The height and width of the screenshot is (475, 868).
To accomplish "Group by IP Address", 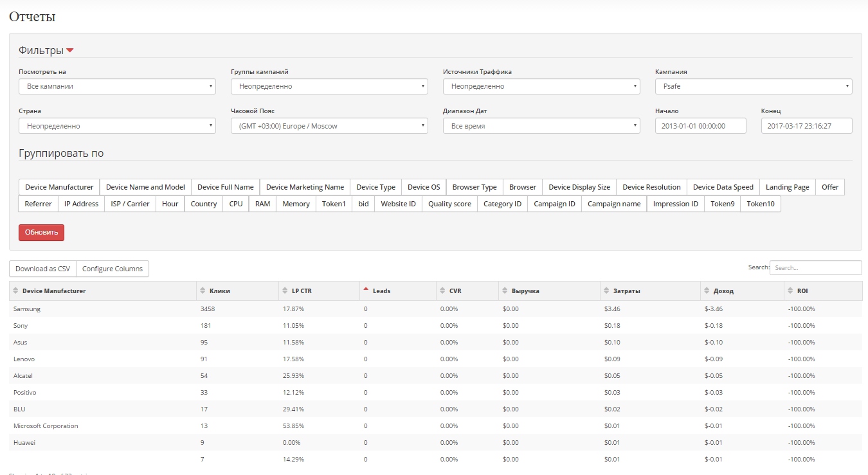I will click(x=81, y=204).
